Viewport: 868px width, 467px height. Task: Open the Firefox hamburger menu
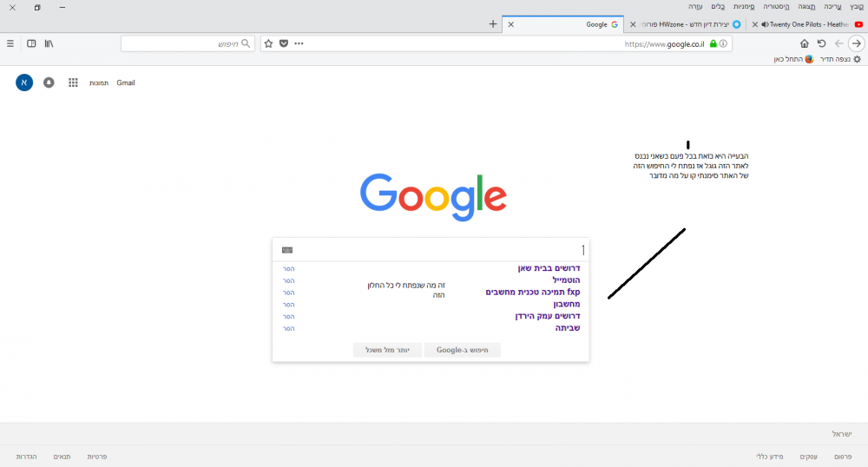click(x=10, y=43)
